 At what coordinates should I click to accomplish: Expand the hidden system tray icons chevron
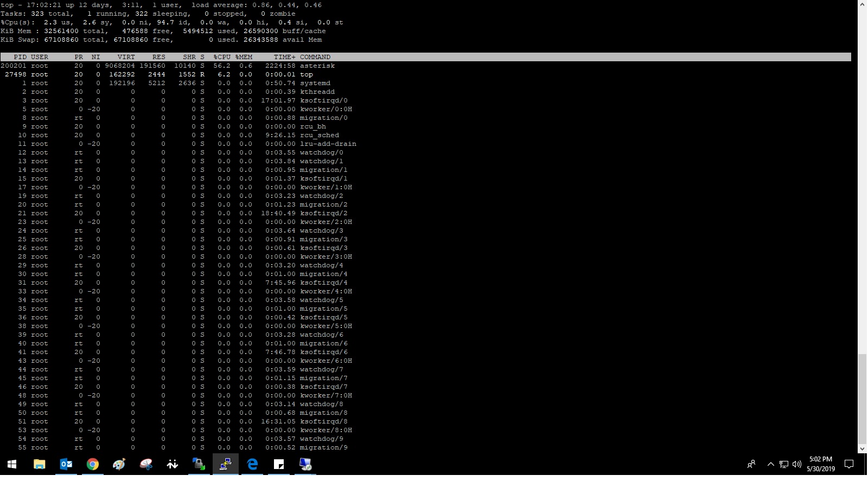tap(770, 464)
